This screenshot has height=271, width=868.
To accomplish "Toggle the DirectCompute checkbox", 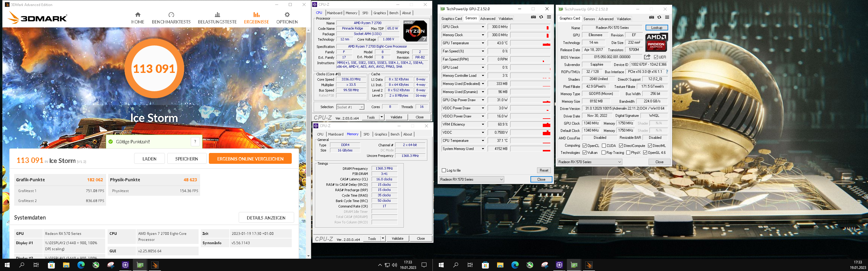I will (621, 146).
